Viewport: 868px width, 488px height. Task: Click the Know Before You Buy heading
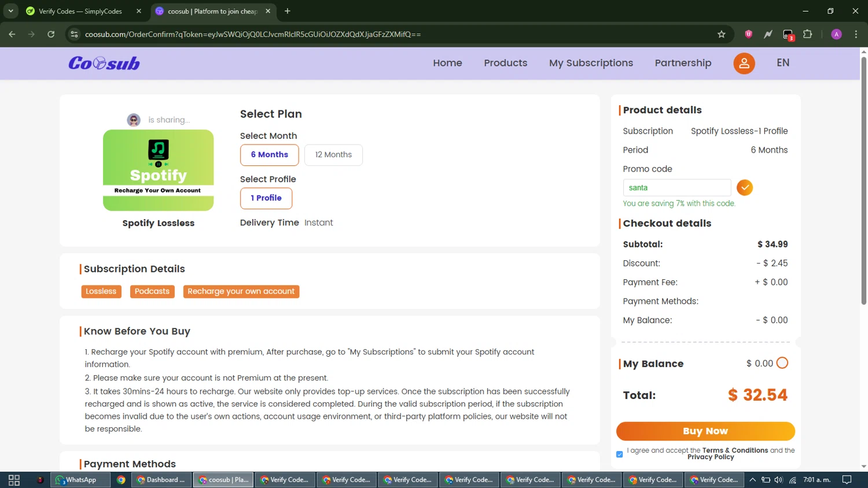(137, 331)
